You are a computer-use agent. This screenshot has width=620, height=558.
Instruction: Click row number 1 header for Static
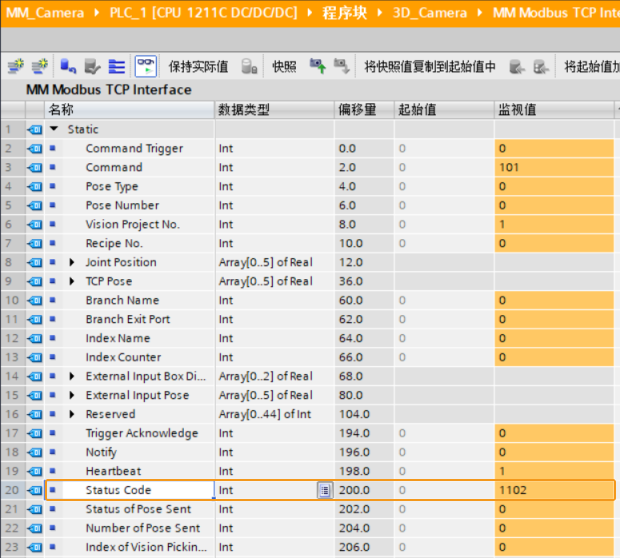coord(13,129)
